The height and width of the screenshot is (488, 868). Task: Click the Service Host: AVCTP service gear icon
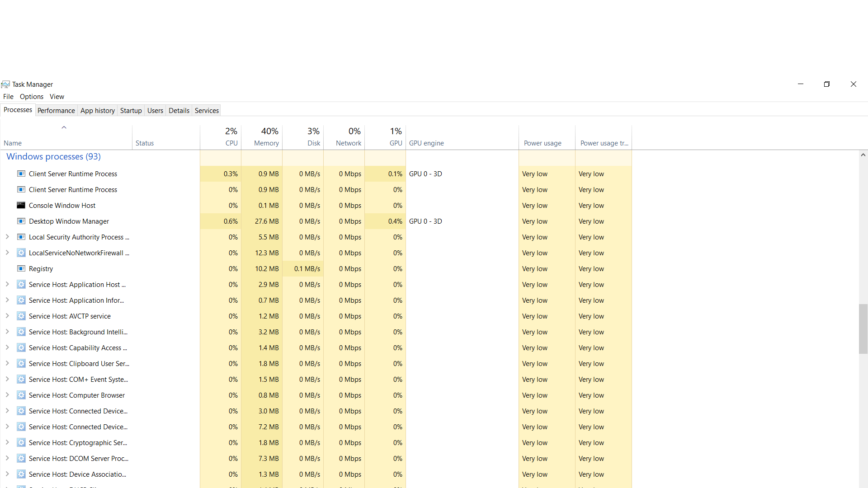point(21,316)
